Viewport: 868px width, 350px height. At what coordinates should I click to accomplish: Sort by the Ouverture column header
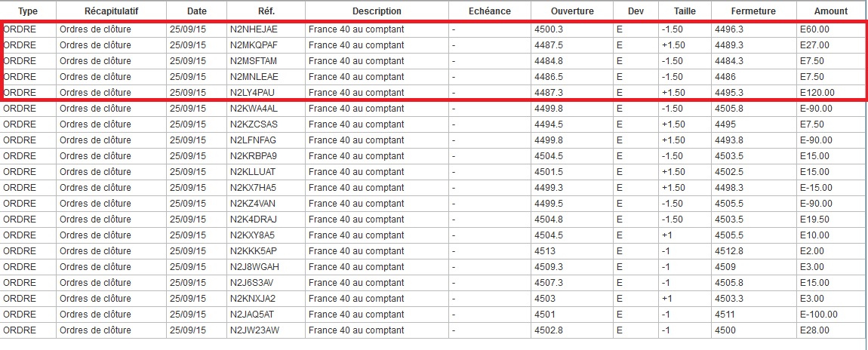point(571,11)
